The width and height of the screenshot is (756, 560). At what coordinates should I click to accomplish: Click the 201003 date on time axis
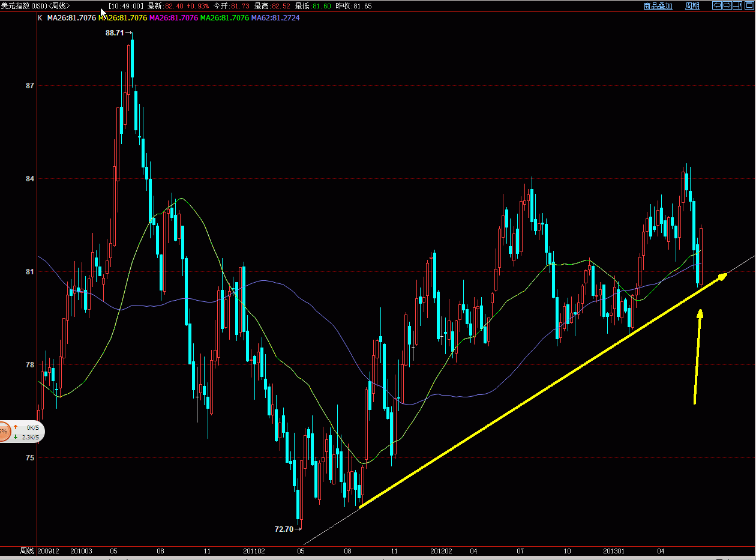click(81, 550)
